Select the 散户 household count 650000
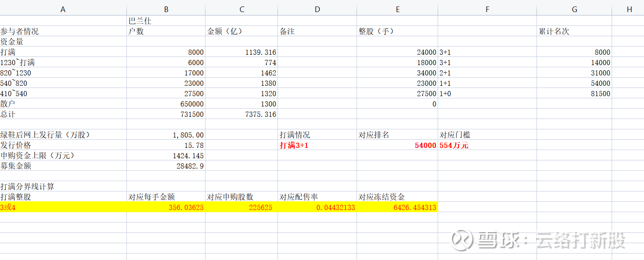 point(166,103)
